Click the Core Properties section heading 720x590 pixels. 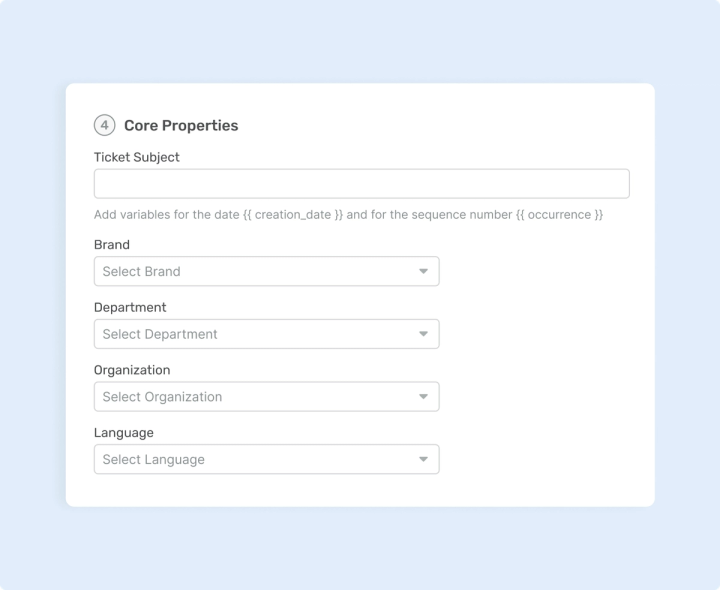click(181, 126)
